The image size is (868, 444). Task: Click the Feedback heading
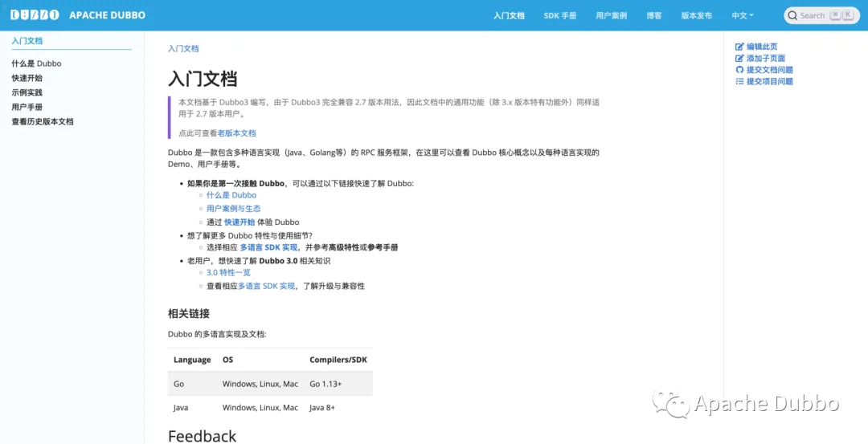[x=202, y=436]
